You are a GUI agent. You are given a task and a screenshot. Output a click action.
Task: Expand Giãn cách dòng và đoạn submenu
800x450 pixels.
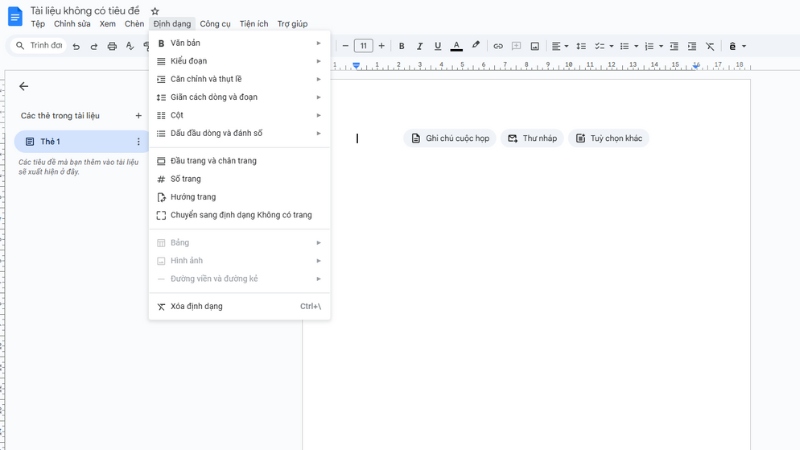point(239,97)
